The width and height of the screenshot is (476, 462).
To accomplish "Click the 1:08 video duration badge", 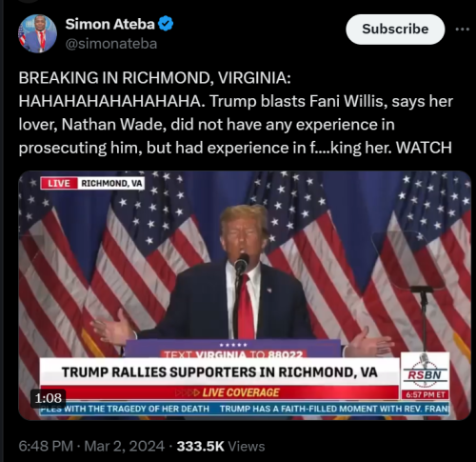I will point(49,398).
